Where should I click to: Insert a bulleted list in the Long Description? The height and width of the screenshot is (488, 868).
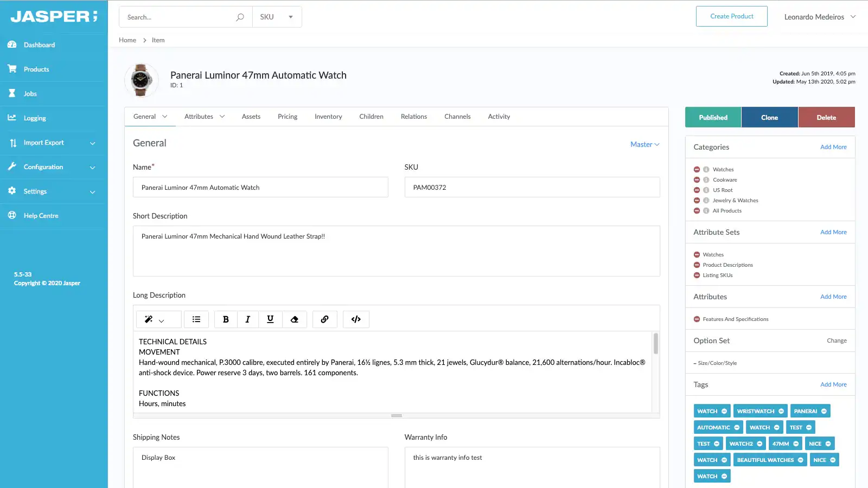click(x=196, y=319)
